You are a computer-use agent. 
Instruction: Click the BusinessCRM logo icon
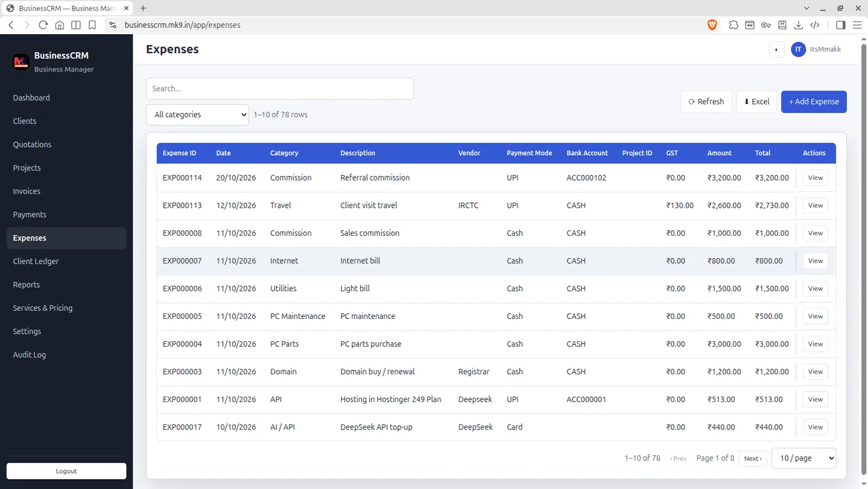coord(21,61)
